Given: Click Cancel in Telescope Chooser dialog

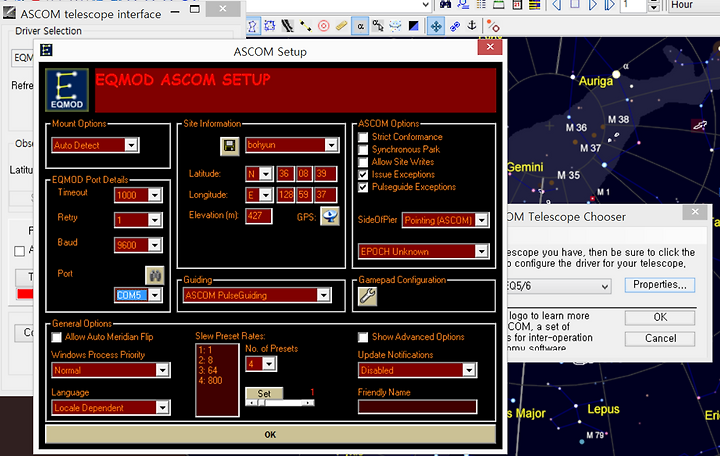Looking at the screenshot, I should [x=660, y=338].
